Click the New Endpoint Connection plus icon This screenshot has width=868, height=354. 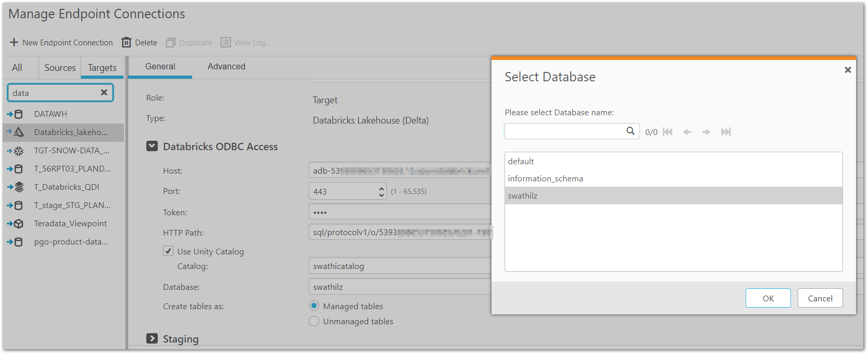(x=14, y=42)
